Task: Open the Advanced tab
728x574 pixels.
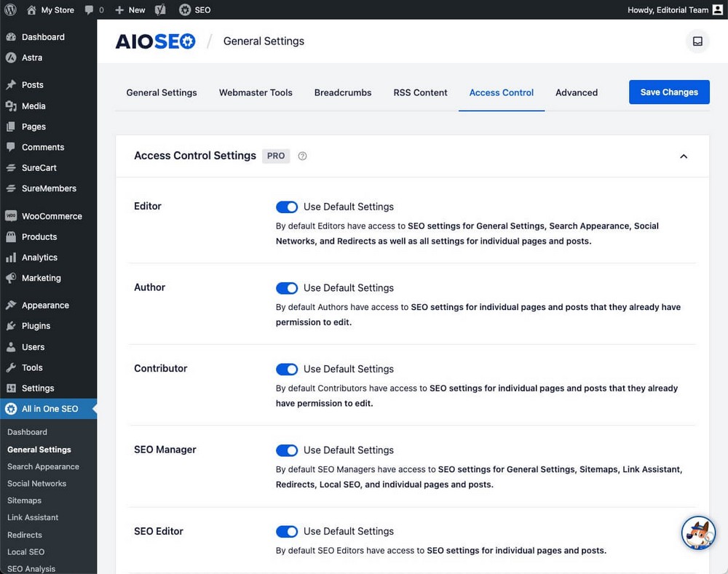Action: (x=577, y=92)
